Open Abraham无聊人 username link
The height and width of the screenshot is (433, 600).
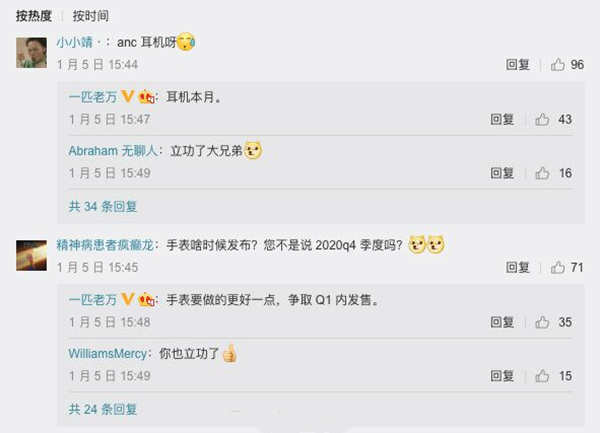click(113, 151)
